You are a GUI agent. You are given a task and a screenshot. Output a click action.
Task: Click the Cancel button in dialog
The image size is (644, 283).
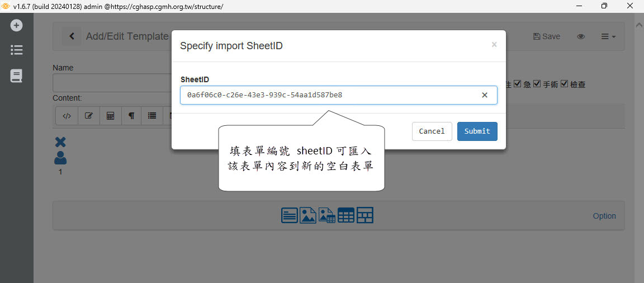(x=432, y=131)
